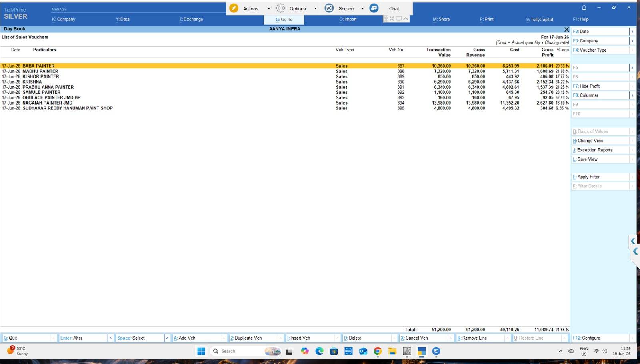Click Q: Quit in bottom bar
The height and width of the screenshot is (364, 640).
[x=27, y=338]
